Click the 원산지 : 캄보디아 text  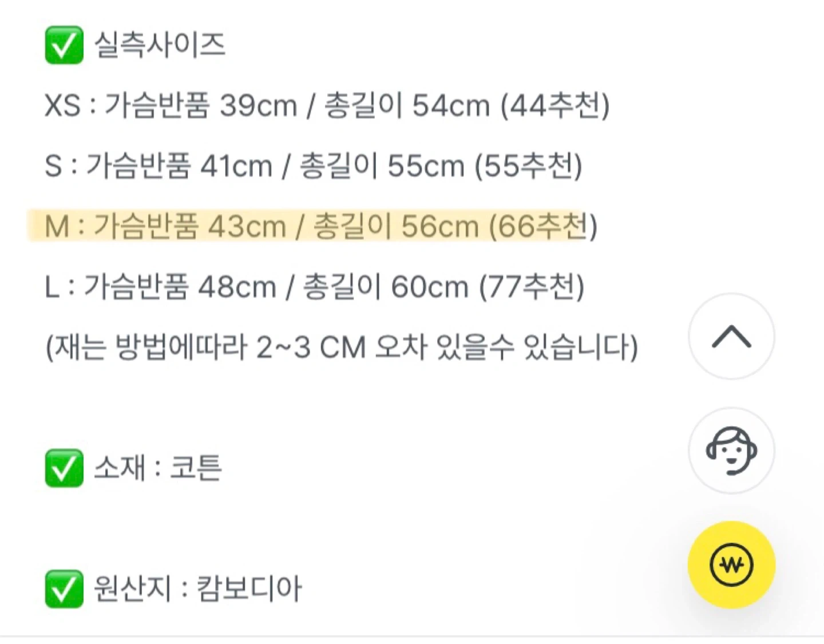click(197, 588)
